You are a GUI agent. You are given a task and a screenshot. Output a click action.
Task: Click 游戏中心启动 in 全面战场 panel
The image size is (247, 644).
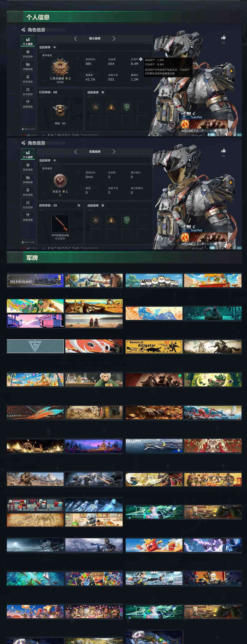[28, 242]
